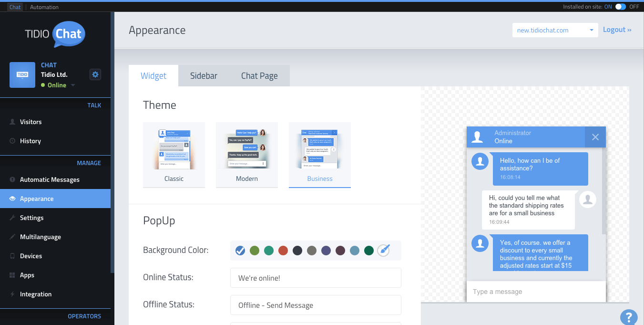Image resolution: width=644 pixels, height=325 pixels.
Task: Click the chat preview scrollbar
Action: [x=604, y=191]
